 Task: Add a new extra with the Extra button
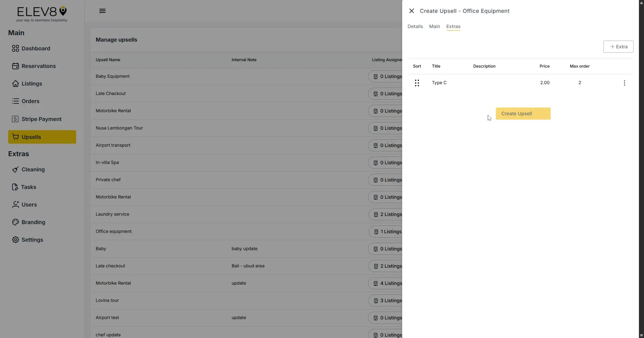click(618, 47)
